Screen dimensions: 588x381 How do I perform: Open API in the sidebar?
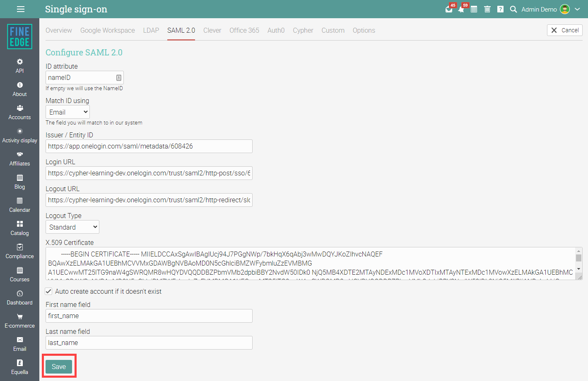pos(19,66)
